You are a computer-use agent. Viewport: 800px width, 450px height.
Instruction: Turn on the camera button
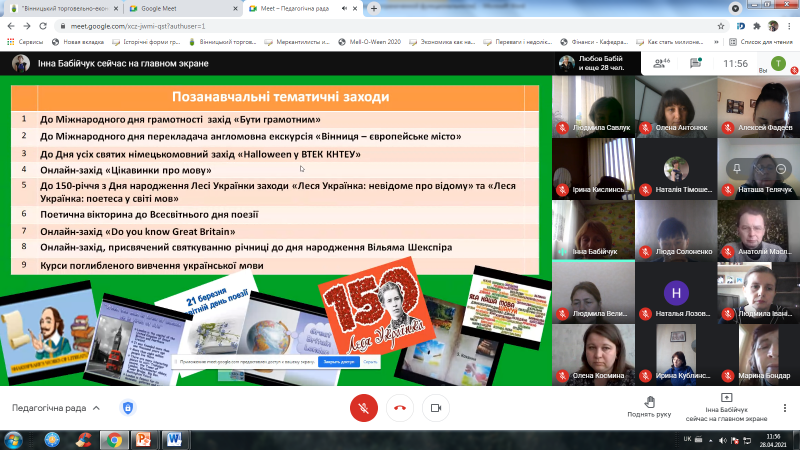pos(436,408)
